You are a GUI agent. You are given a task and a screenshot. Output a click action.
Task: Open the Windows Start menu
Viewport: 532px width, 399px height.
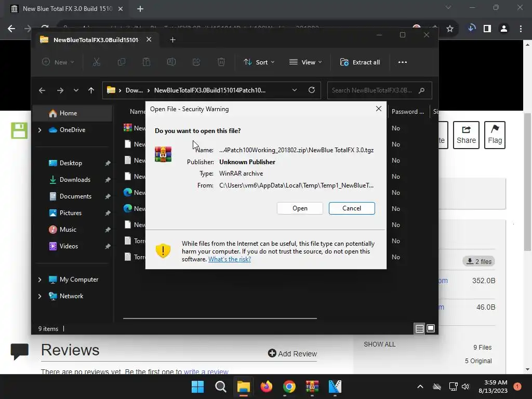[x=197, y=387]
